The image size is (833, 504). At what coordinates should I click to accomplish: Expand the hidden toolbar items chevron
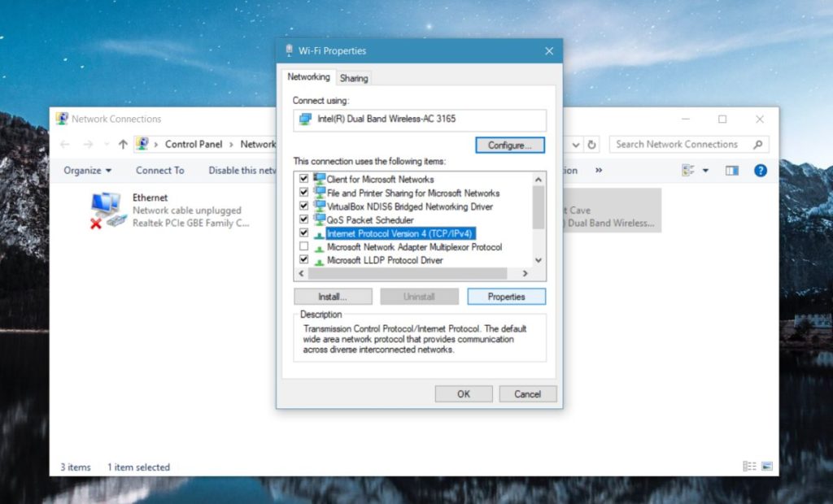click(600, 171)
